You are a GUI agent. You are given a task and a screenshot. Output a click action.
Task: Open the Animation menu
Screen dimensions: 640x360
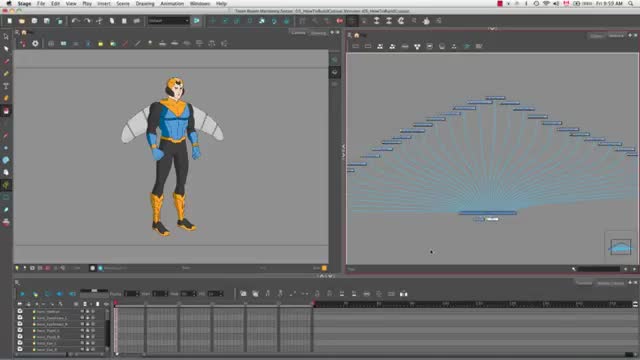click(x=172, y=4)
